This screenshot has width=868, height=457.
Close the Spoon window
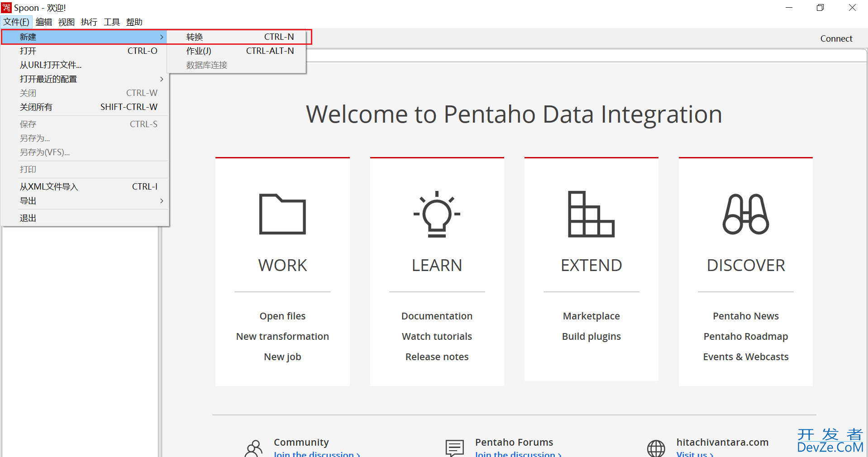point(852,8)
